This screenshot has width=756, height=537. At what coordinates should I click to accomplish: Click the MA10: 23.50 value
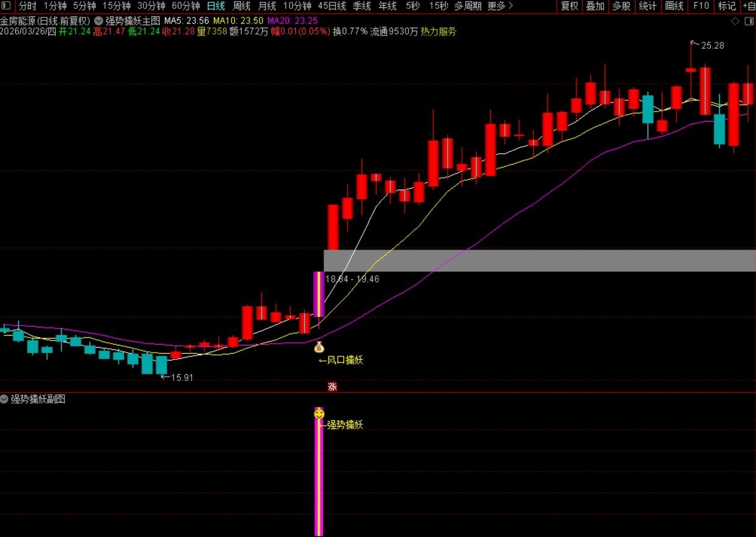pyautogui.click(x=238, y=20)
